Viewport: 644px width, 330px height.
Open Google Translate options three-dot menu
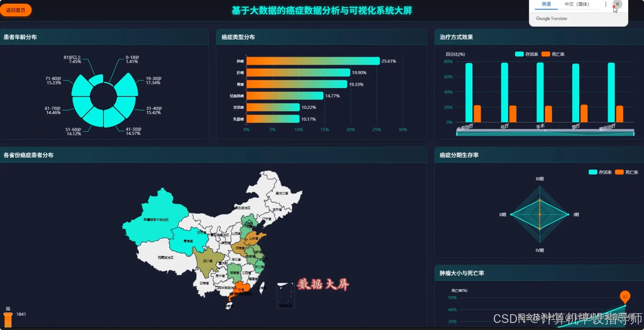pyautogui.click(x=606, y=4)
